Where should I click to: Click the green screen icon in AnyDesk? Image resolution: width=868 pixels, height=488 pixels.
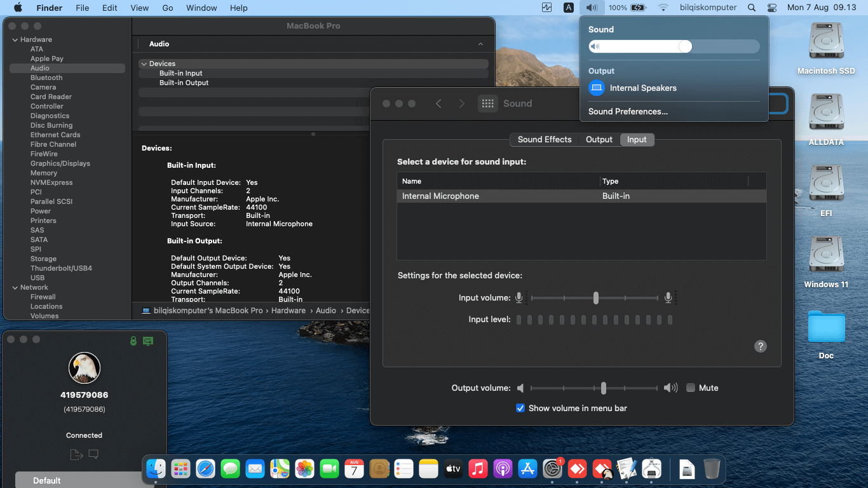point(148,341)
